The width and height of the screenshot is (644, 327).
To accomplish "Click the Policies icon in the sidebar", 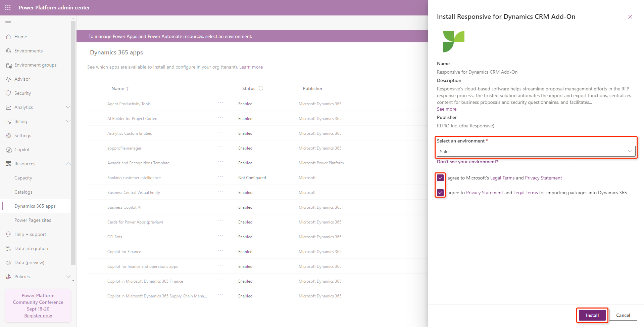I will [8, 277].
